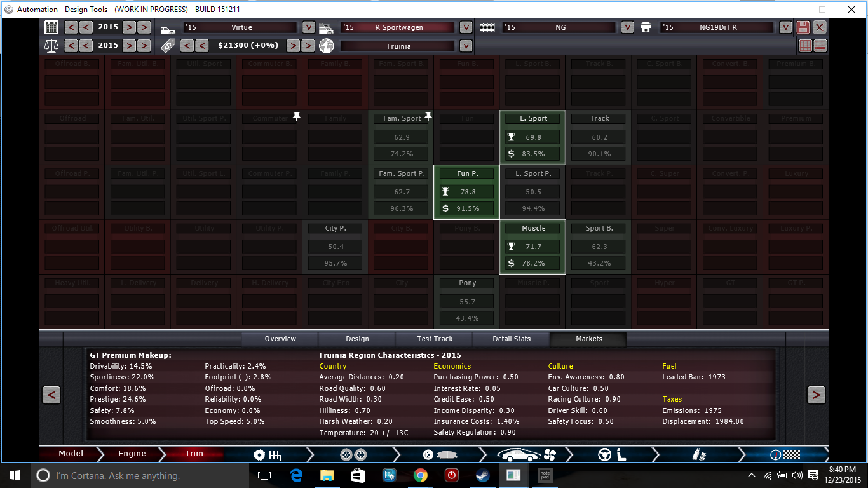Viewport: 868px width, 488px height.
Task: Go to the Engine stage
Action: coord(132,454)
